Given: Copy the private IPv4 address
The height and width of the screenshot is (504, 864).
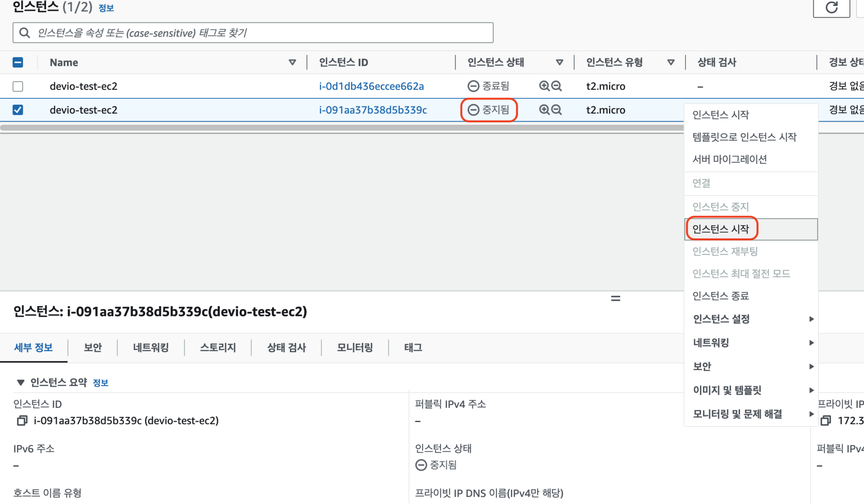Looking at the screenshot, I should 825,420.
